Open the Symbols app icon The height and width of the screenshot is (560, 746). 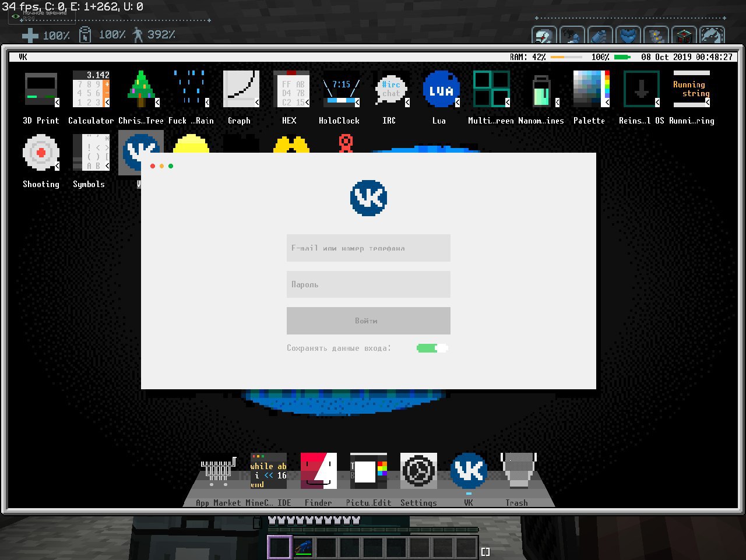[91, 152]
